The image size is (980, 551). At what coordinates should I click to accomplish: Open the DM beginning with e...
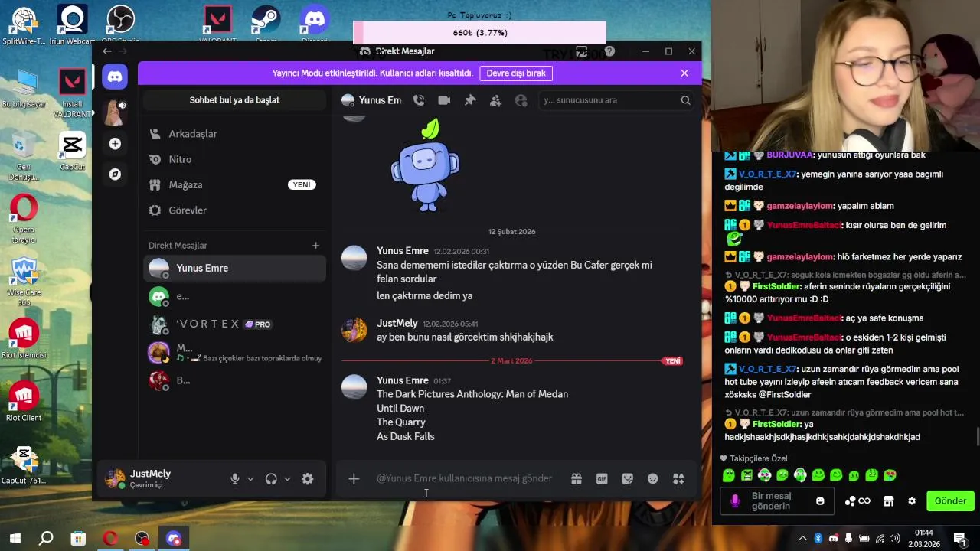(x=234, y=296)
